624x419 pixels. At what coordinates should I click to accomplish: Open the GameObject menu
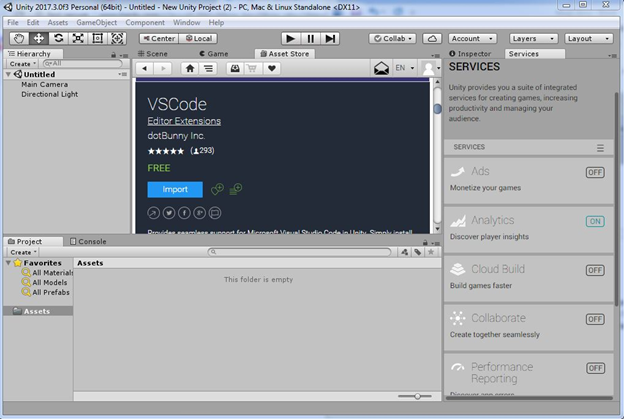(97, 23)
